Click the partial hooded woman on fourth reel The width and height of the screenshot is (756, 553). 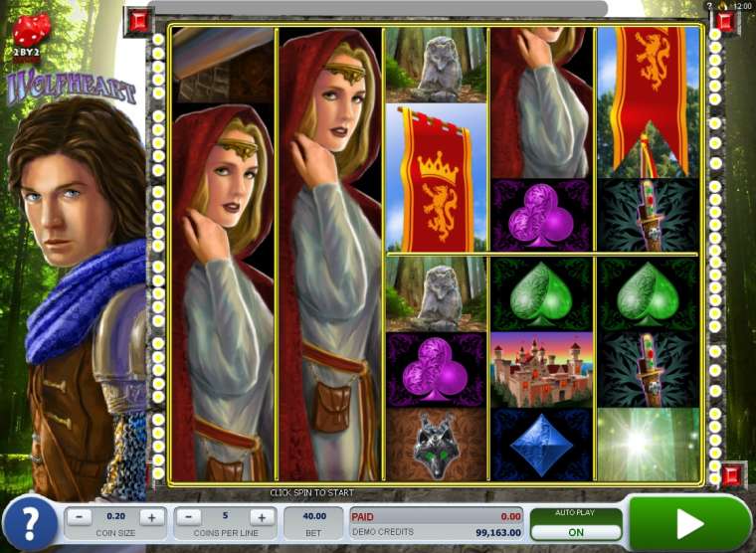(x=542, y=102)
